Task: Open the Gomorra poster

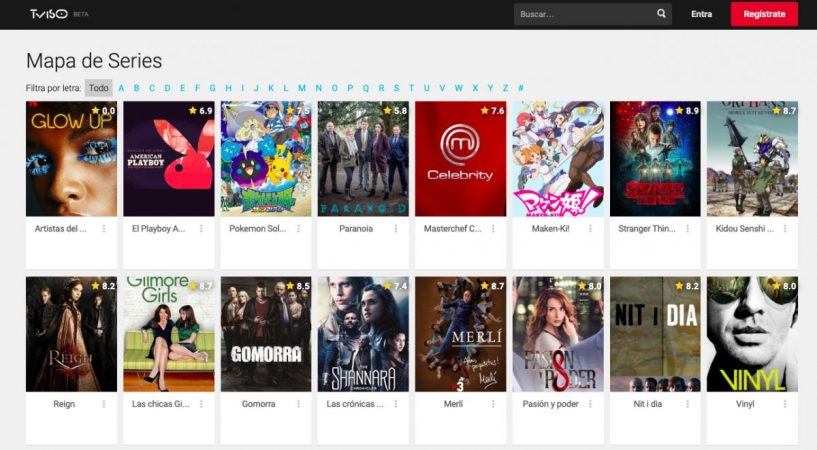Action: pos(266,334)
